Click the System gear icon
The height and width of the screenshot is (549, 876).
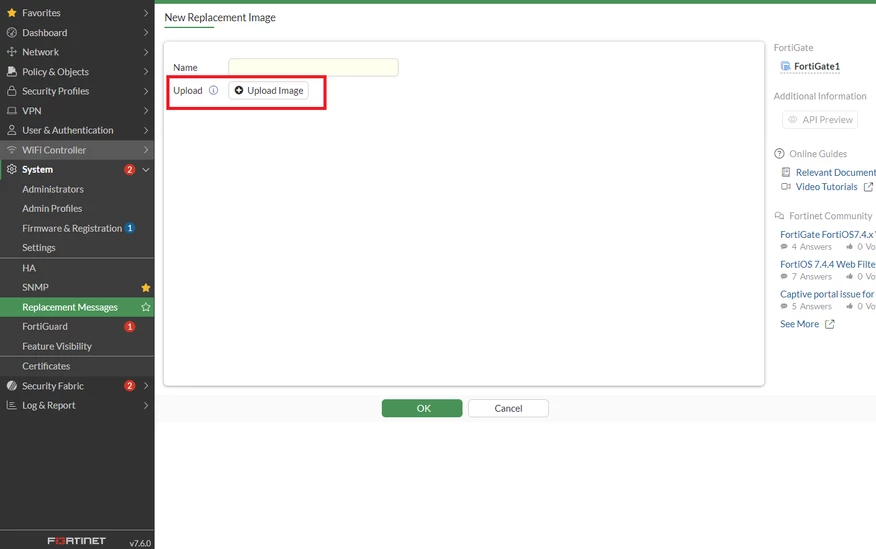(x=12, y=169)
